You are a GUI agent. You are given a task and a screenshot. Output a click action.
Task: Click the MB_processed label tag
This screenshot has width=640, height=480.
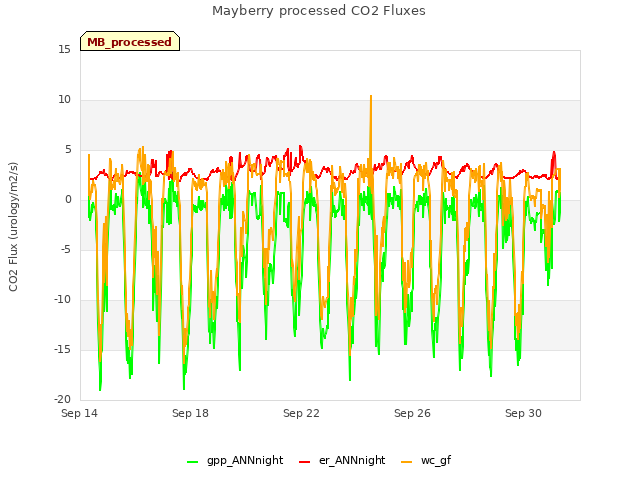click(x=130, y=41)
